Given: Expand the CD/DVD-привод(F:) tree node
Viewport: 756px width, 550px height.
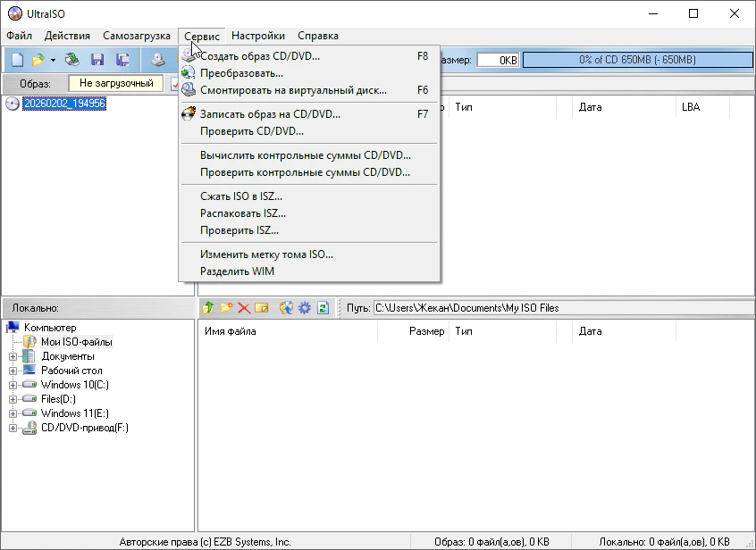Looking at the screenshot, I should point(13,428).
